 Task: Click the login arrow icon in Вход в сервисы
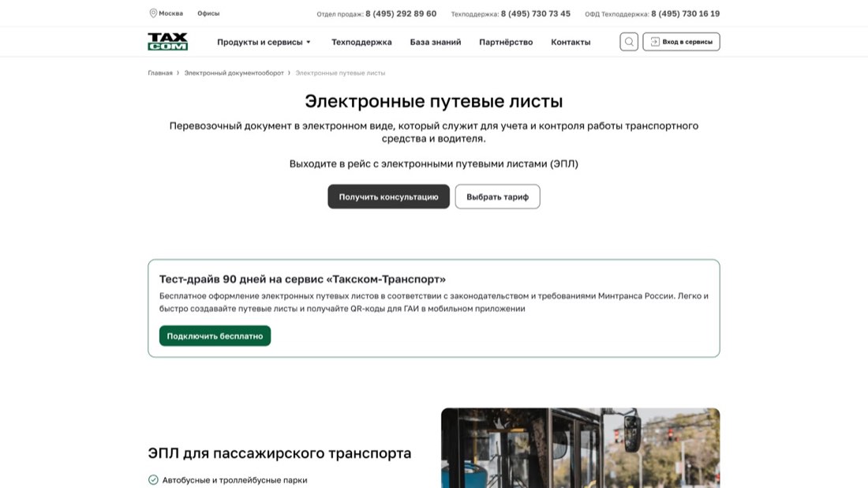point(655,42)
